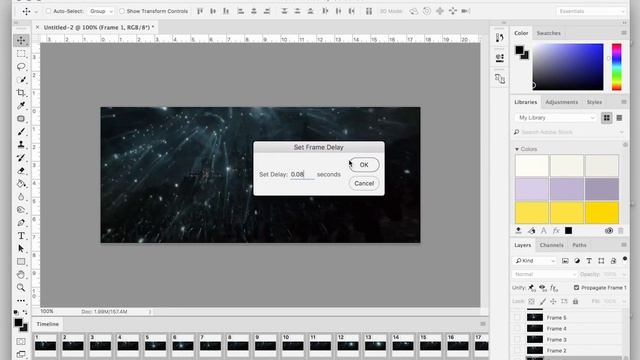Screen dimensions: 640x360
Task: Select the Move tool
Action: (x=21, y=40)
